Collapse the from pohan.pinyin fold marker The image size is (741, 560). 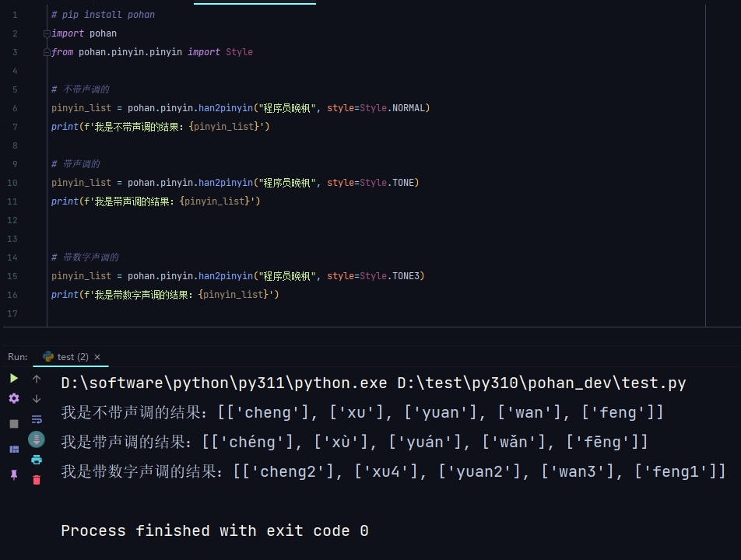click(x=47, y=52)
